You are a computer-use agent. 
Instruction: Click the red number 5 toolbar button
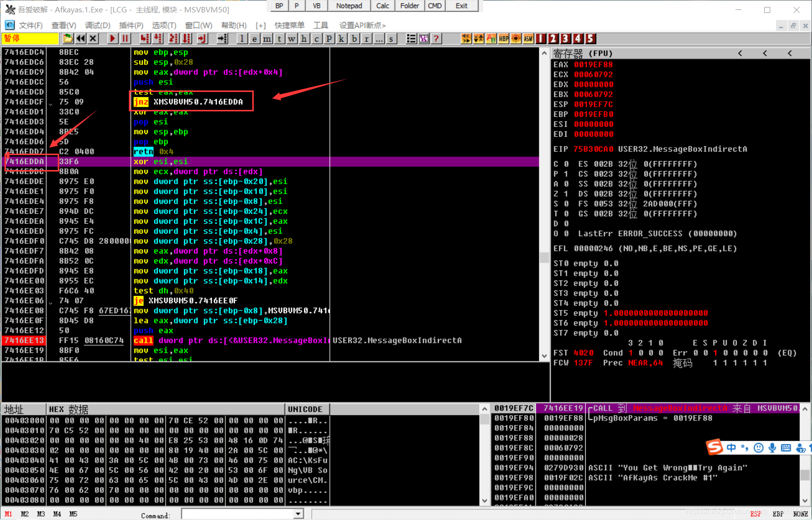pos(590,38)
